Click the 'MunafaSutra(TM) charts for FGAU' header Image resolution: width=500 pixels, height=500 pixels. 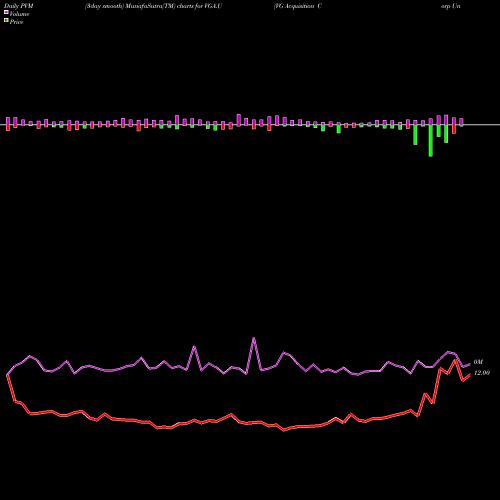[174, 6]
